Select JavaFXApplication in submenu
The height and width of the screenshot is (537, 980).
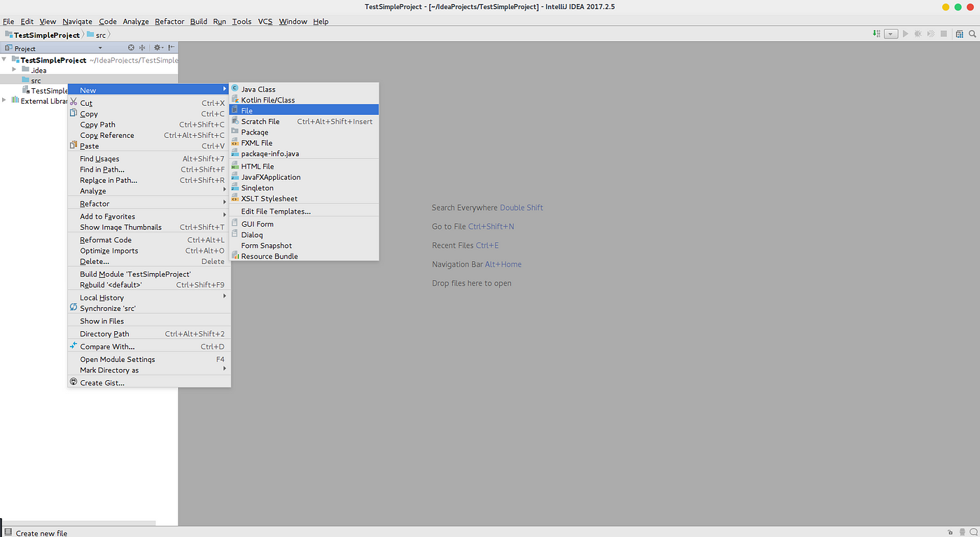[304, 177]
